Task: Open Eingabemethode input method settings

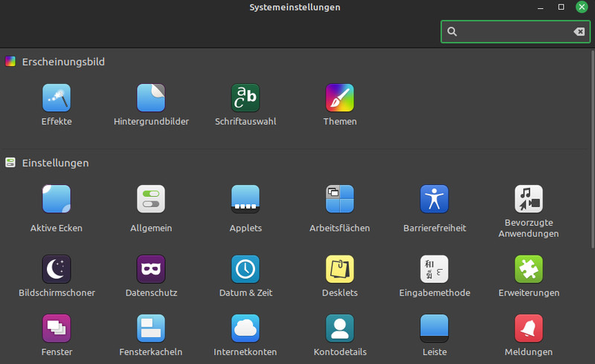Action: click(434, 269)
